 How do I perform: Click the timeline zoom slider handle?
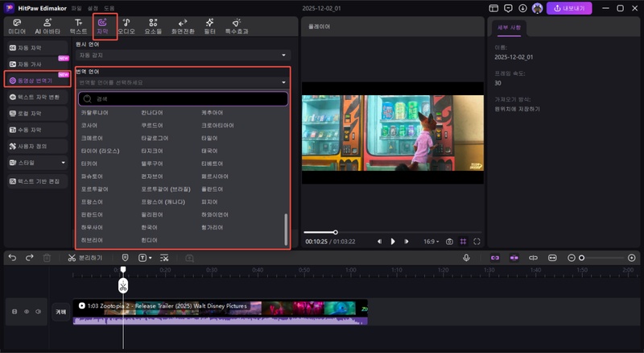pos(581,257)
